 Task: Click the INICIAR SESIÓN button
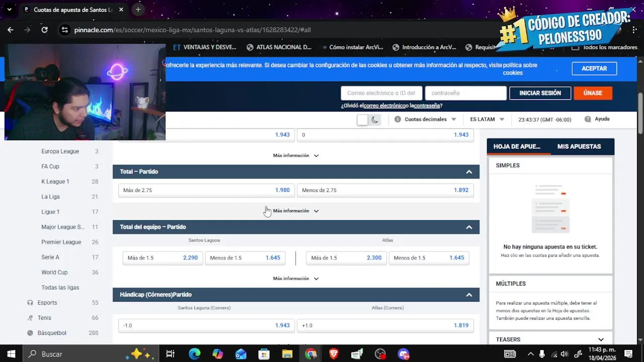pos(540,93)
